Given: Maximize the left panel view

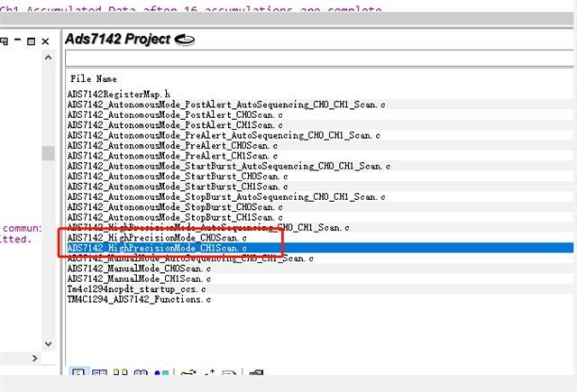Looking at the screenshot, I should 32,41.
